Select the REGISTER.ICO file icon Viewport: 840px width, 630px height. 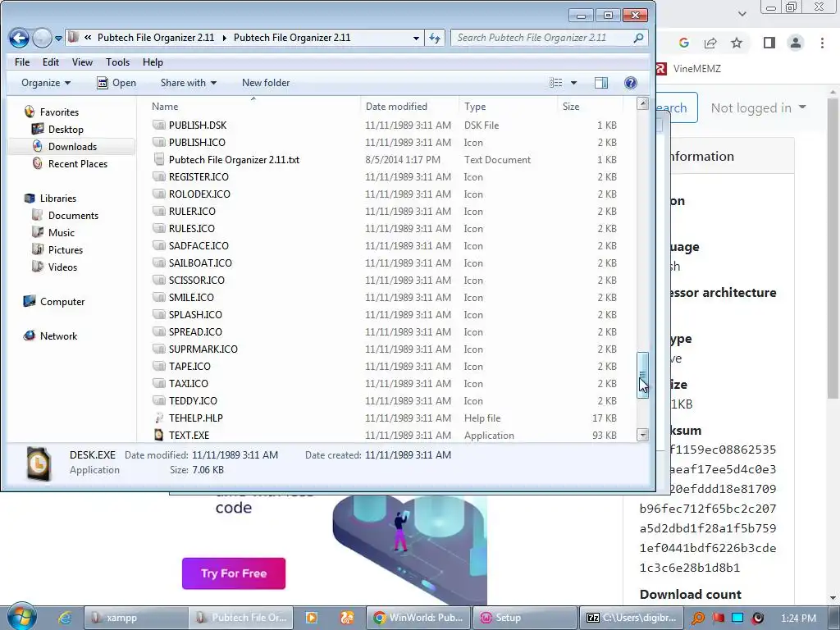click(158, 176)
